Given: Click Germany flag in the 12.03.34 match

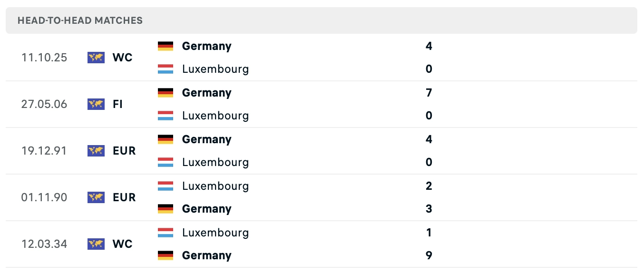Looking at the screenshot, I should (x=166, y=255).
